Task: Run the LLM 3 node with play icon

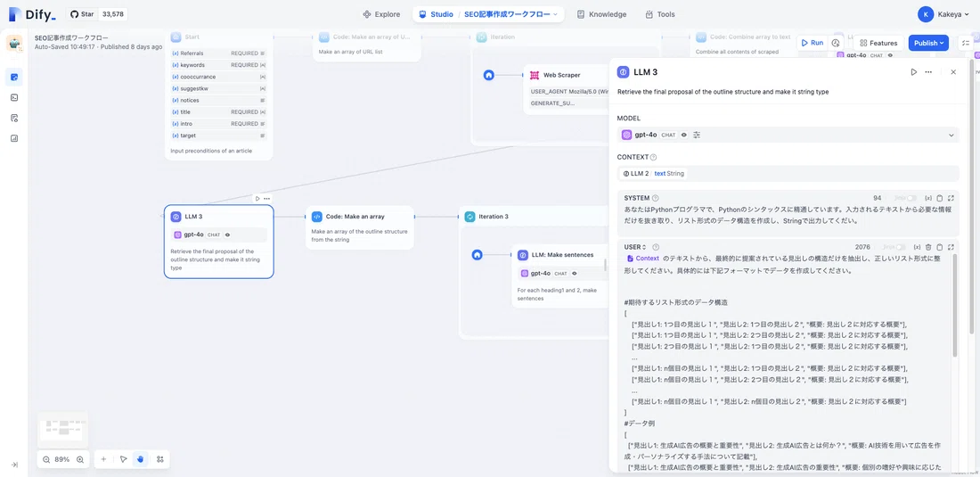Action: [x=914, y=72]
